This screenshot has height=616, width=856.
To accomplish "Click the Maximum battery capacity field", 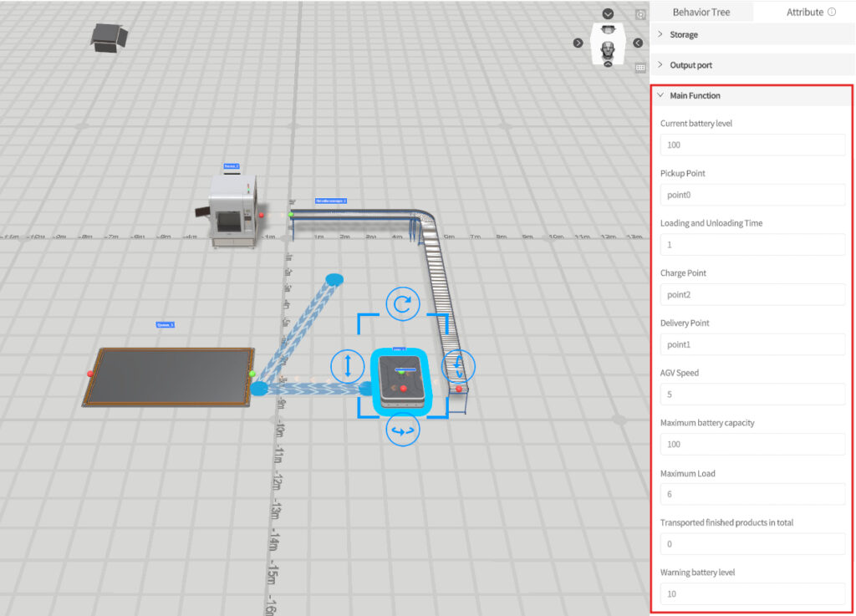I will (x=752, y=444).
